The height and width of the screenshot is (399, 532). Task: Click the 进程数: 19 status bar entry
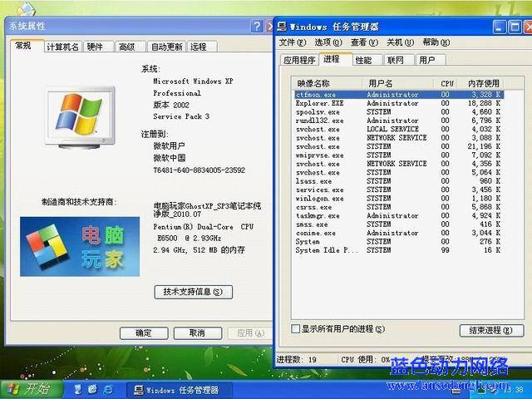297,360
